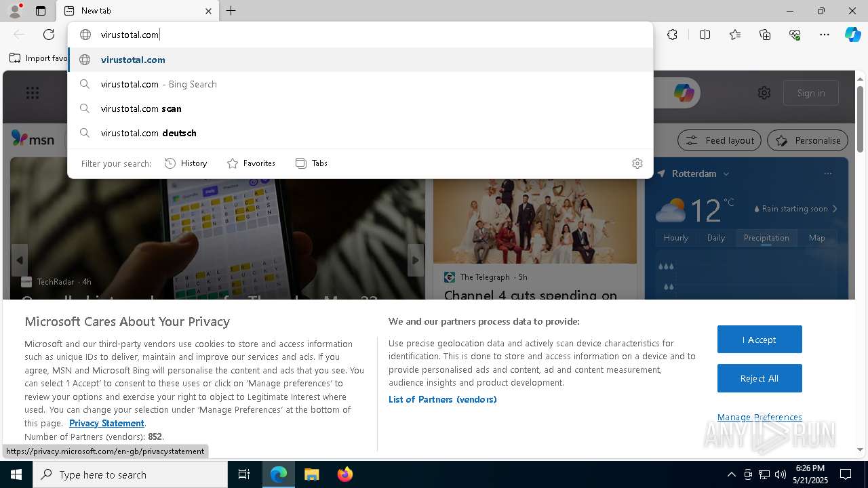This screenshot has width=868, height=488.
Task: Click the taskbar search box
Action: click(x=130, y=474)
